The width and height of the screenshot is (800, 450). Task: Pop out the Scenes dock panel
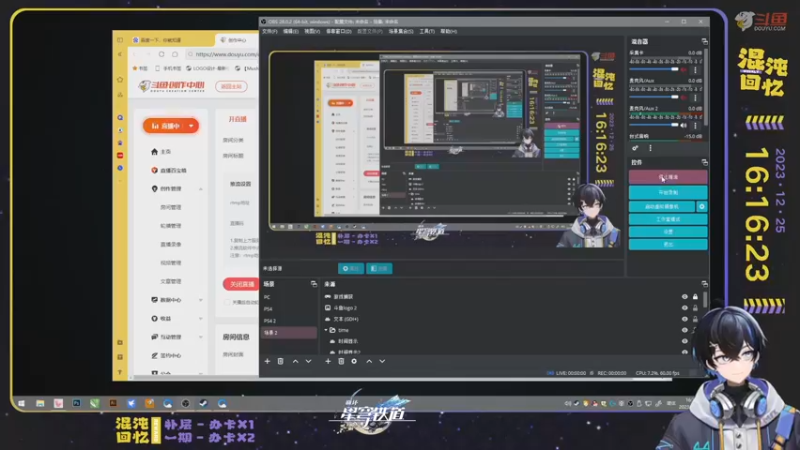tap(314, 284)
